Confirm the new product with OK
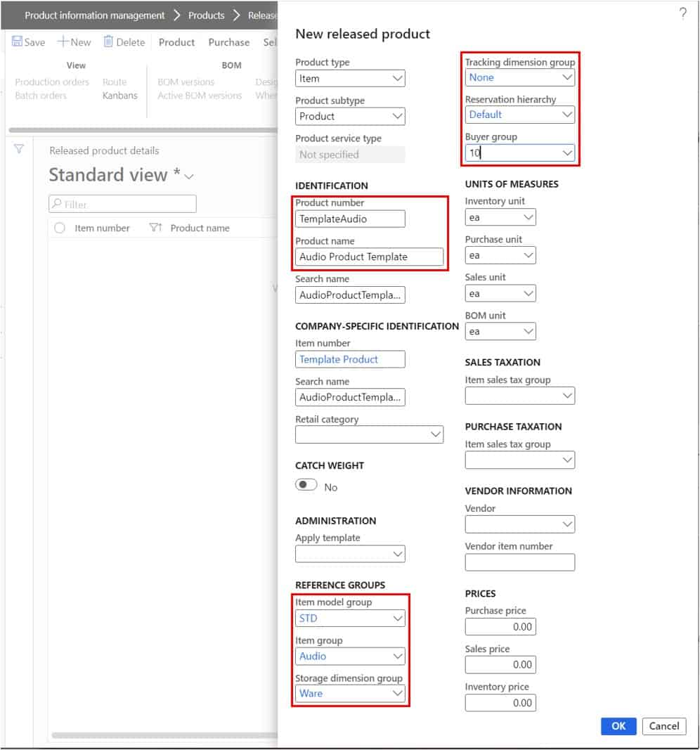The image size is (700, 750). pos(618,726)
